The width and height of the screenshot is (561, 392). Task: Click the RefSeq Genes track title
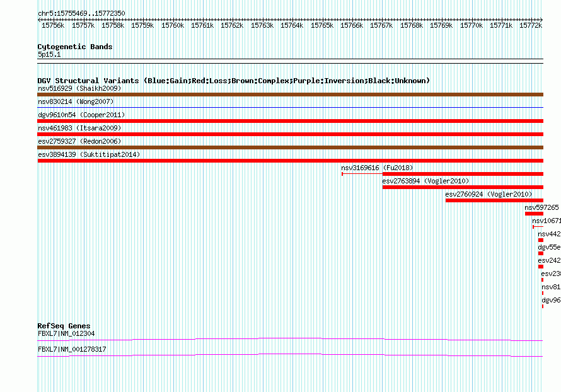click(64, 326)
